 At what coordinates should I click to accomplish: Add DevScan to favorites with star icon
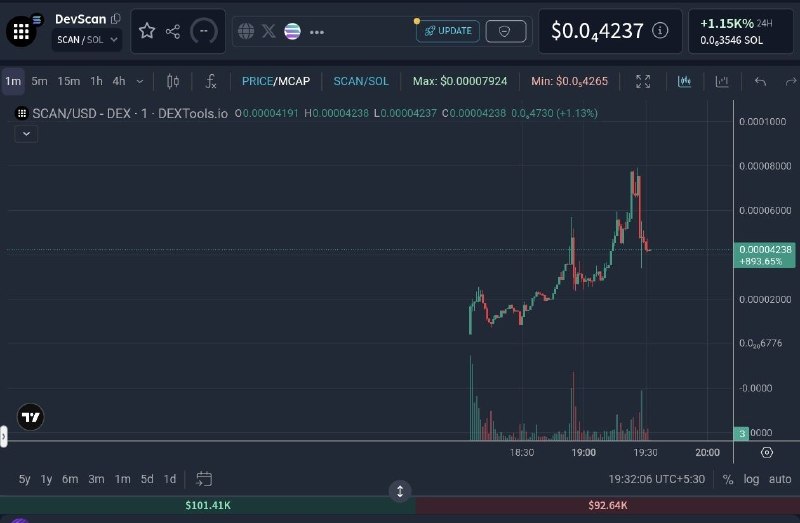[x=147, y=31]
